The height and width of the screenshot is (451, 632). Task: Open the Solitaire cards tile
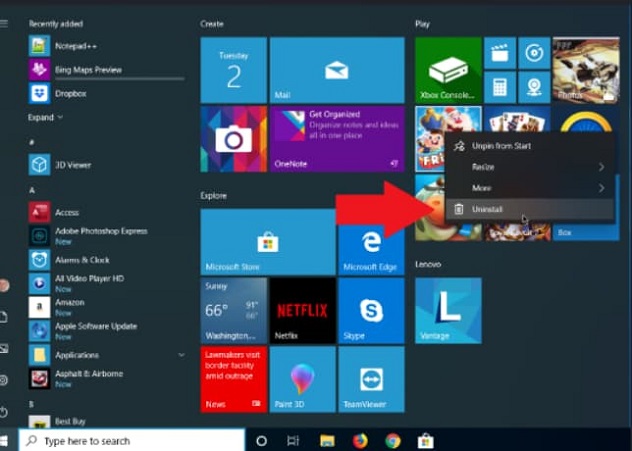point(517,119)
